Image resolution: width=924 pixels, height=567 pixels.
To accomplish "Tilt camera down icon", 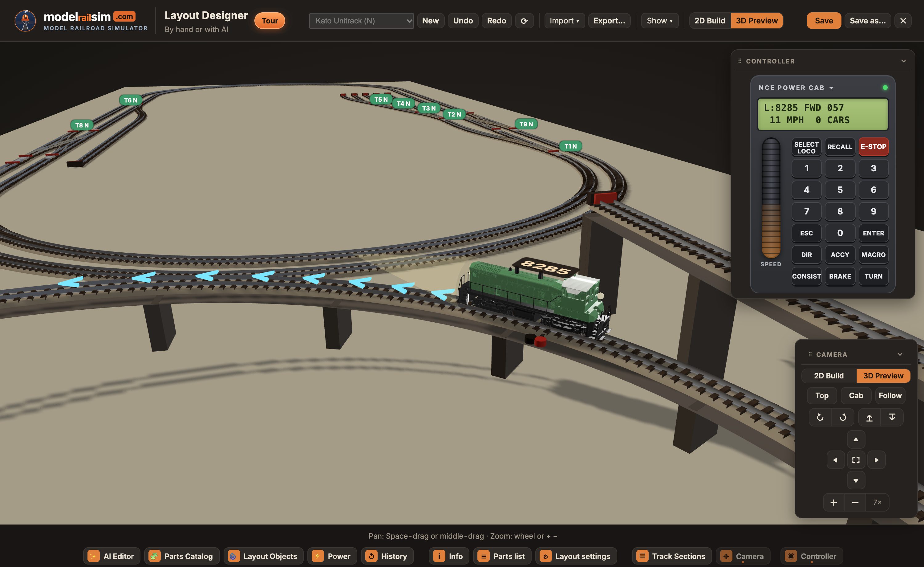I will pyautogui.click(x=892, y=417).
